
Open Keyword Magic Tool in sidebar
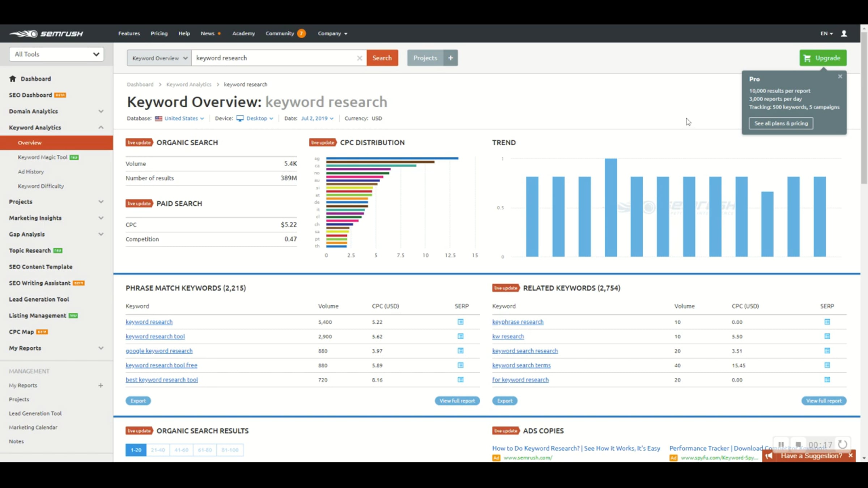(x=43, y=157)
